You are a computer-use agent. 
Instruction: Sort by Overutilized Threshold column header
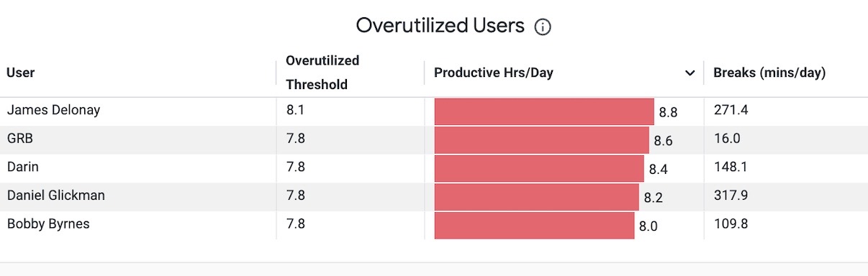tap(322, 73)
